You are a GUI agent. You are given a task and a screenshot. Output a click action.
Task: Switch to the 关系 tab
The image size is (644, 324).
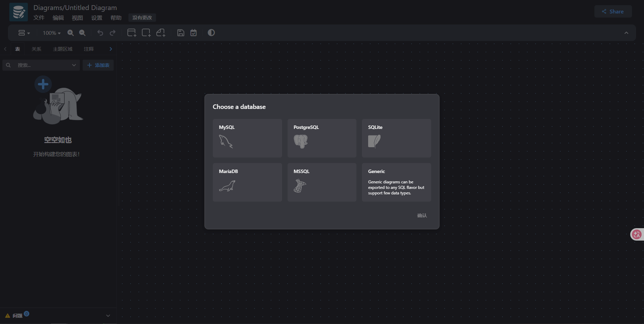(x=36, y=49)
